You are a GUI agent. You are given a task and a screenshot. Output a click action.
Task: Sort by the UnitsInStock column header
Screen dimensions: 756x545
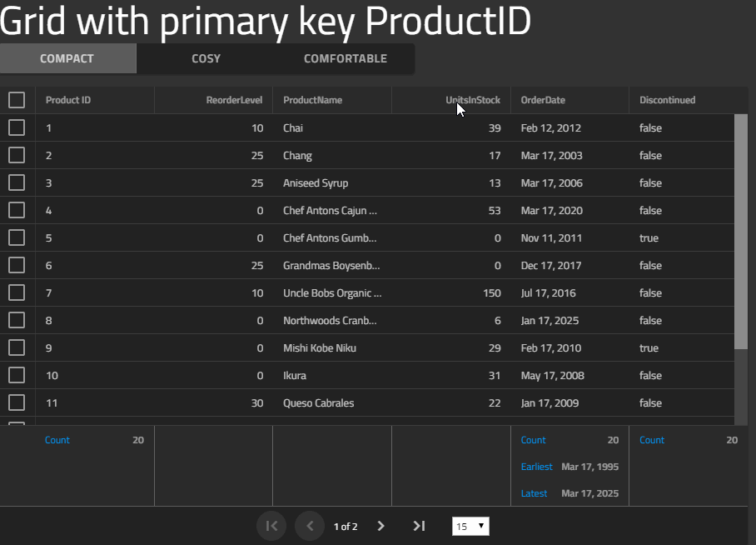click(x=473, y=100)
